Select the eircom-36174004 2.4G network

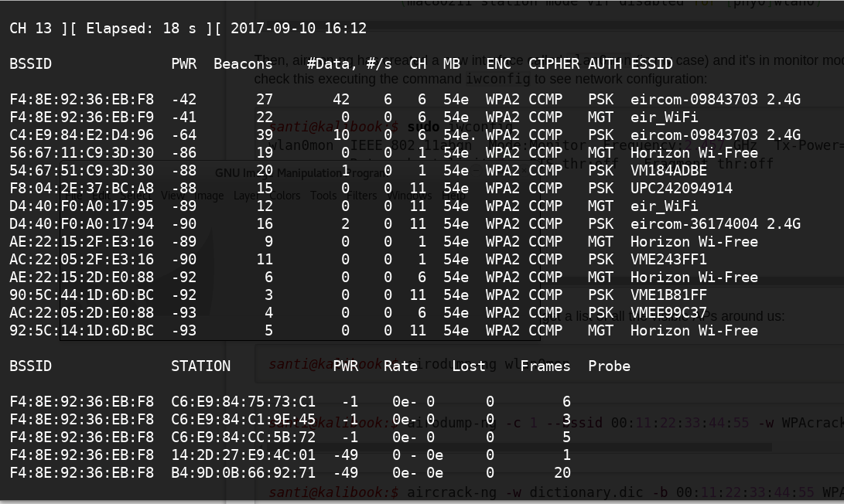click(x=715, y=223)
